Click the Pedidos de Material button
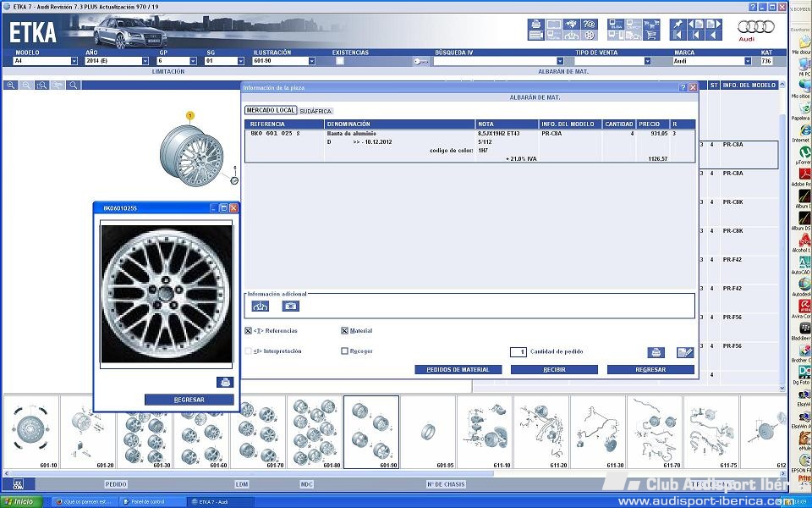Image resolution: width=812 pixels, height=508 pixels. [458, 370]
